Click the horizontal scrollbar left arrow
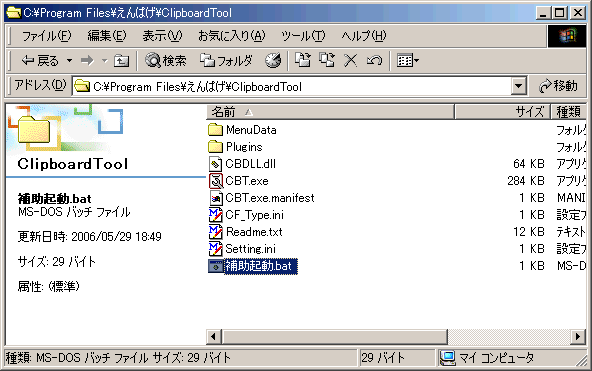The height and width of the screenshot is (371, 592). [x=214, y=336]
